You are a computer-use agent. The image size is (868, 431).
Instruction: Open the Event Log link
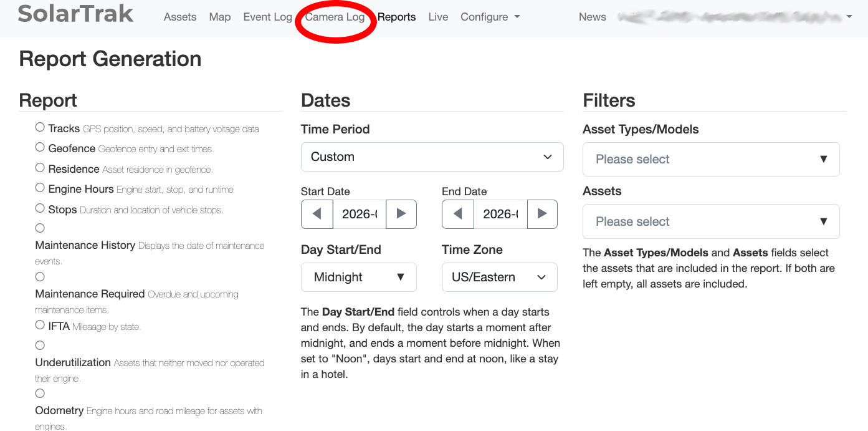tap(267, 17)
